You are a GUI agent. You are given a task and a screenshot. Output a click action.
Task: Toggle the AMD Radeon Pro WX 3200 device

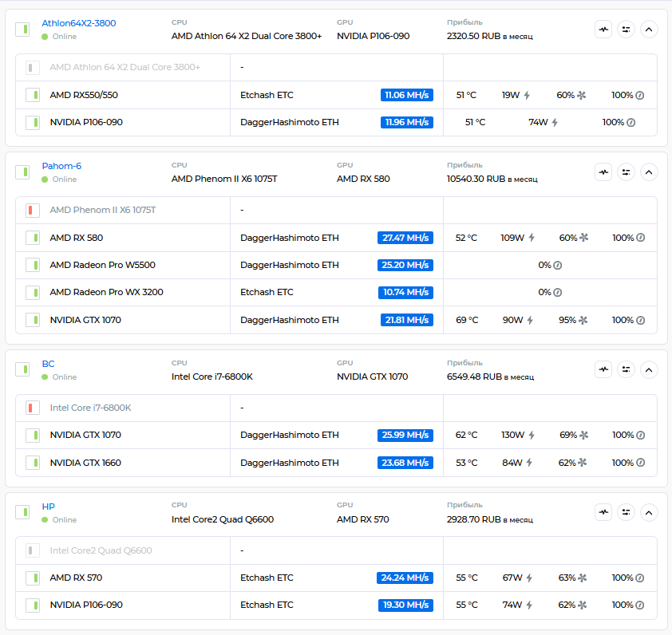pyautogui.click(x=33, y=293)
